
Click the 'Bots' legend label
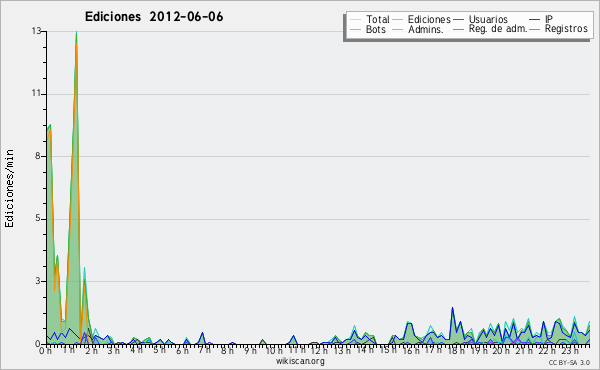coord(376,29)
